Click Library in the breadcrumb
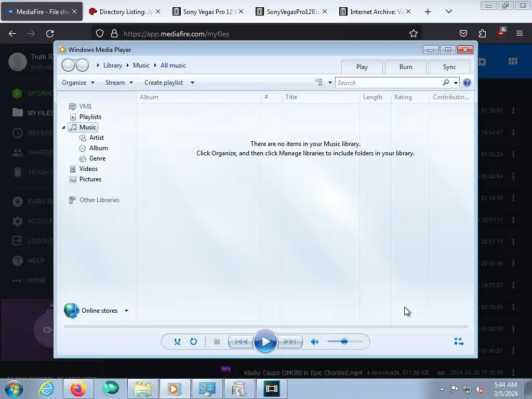Screen dimensions: 532x399 click(113, 65)
